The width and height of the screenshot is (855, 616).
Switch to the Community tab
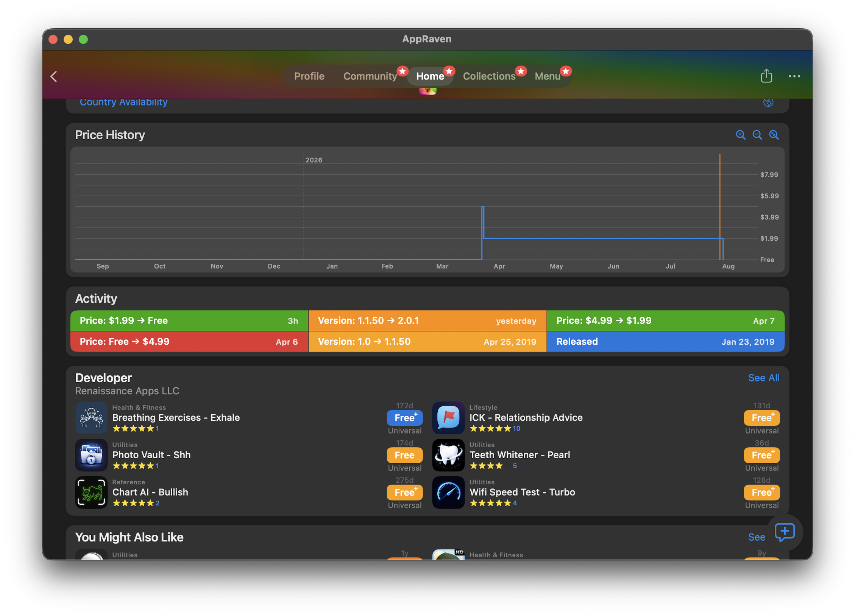point(370,76)
